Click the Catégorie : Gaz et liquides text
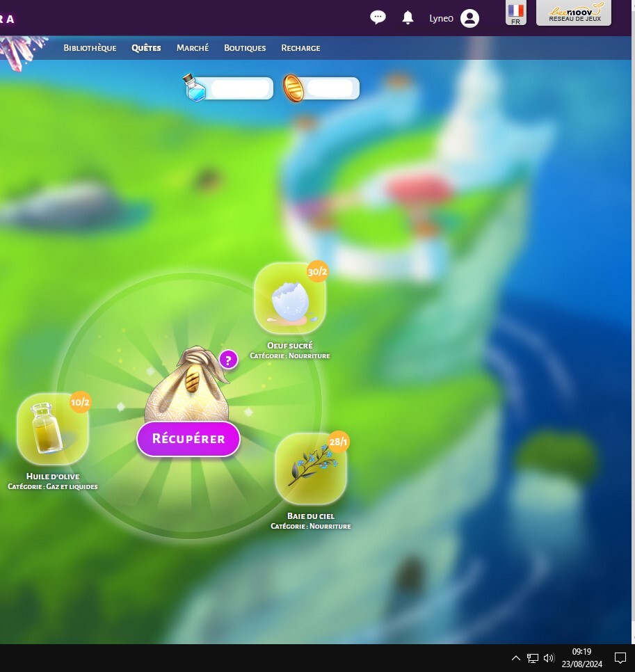This screenshot has width=635, height=672. 53,486
